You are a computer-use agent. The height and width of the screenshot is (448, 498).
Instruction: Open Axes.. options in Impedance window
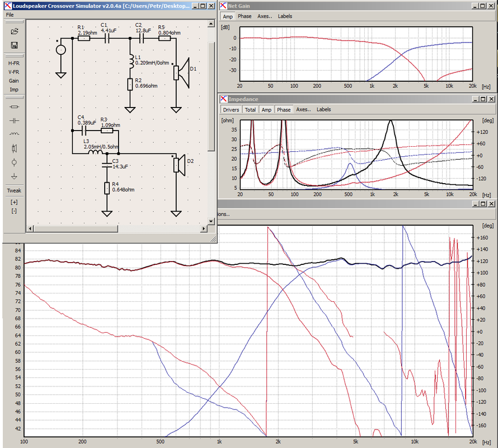pos(304,109)
